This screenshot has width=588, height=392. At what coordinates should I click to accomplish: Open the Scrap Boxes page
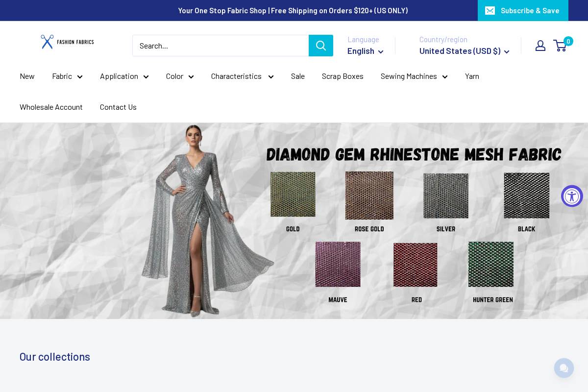coord(343,76)
